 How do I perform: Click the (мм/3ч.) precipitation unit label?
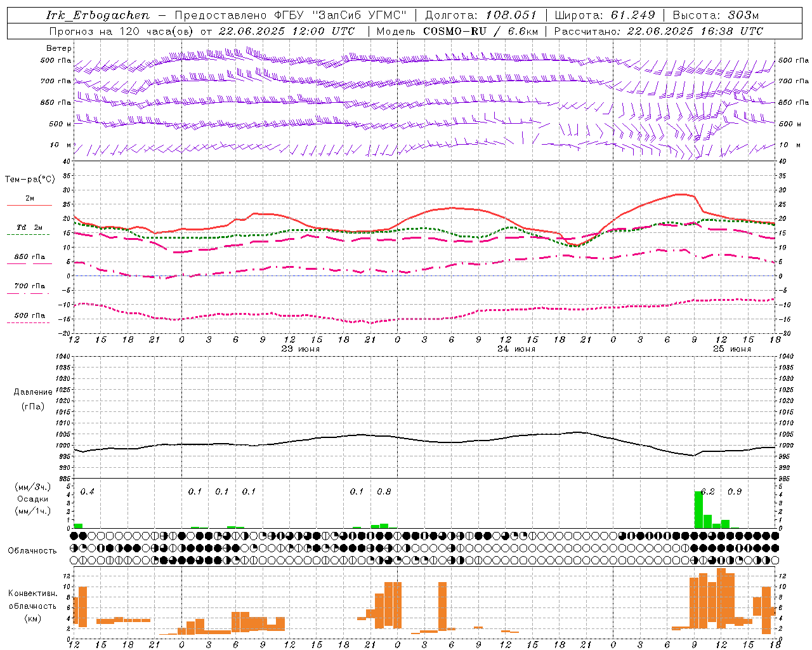pos(33,487)
